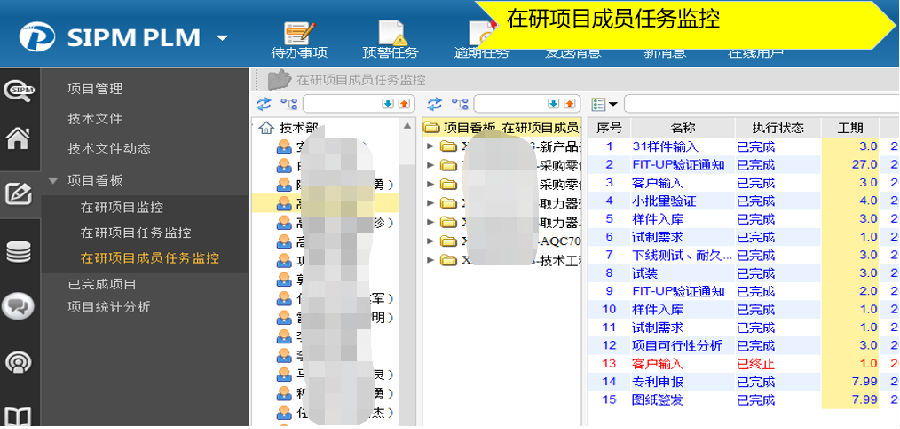Click the tree structure icon above project tree
Viewport: 900px width, 429px height.
458,104
